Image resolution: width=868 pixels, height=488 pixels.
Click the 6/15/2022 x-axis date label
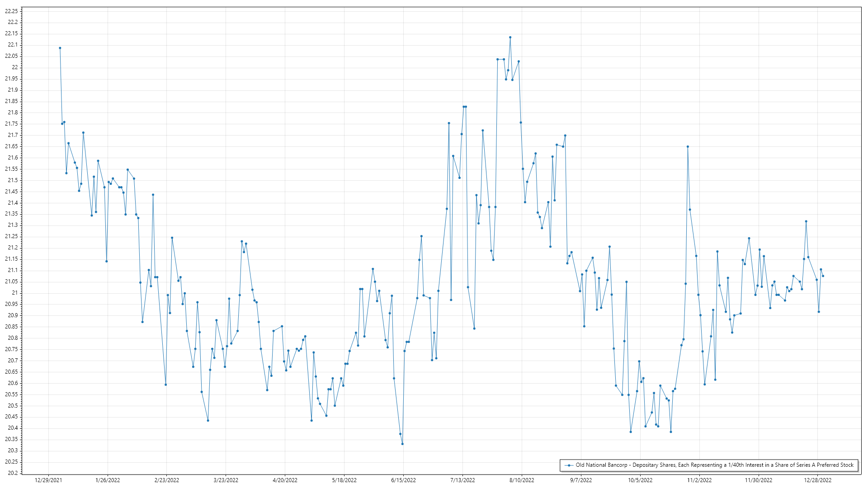click(x=403, y=480)
